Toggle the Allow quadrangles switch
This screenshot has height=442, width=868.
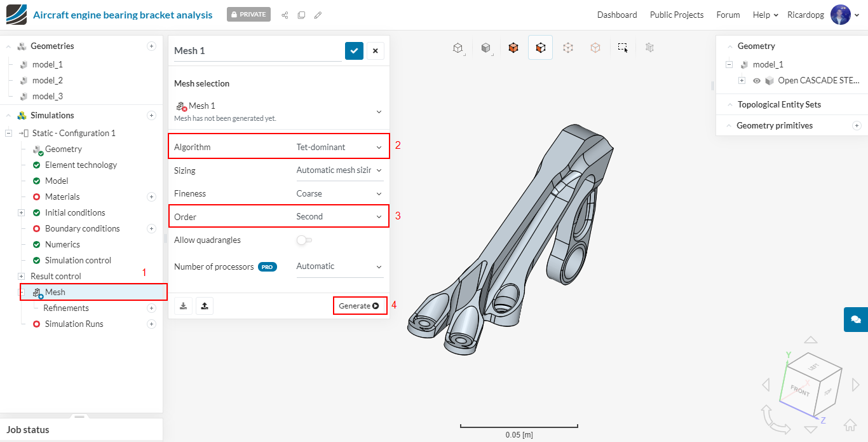(304, 240)
